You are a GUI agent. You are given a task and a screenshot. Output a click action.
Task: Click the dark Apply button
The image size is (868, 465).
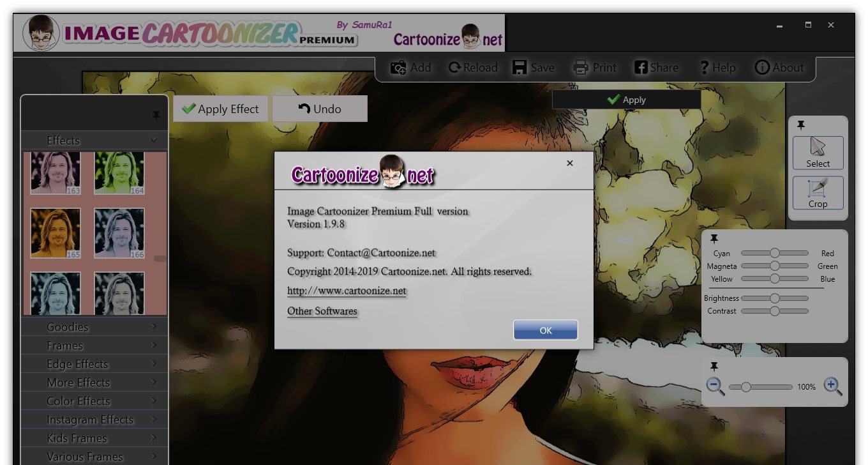pyautogui.click(x=626, y=100)
